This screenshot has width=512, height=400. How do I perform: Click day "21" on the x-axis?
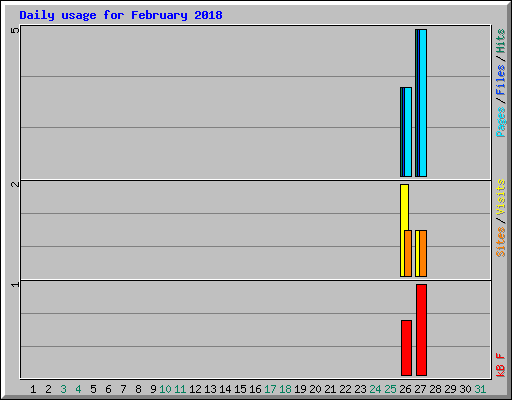pos(330,389)
